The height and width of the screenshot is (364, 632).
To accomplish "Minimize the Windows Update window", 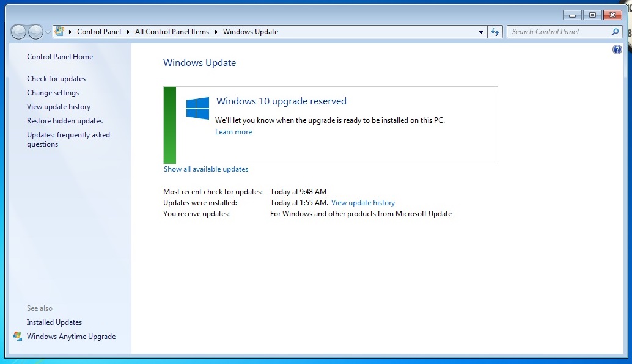I will coord(572,15).
